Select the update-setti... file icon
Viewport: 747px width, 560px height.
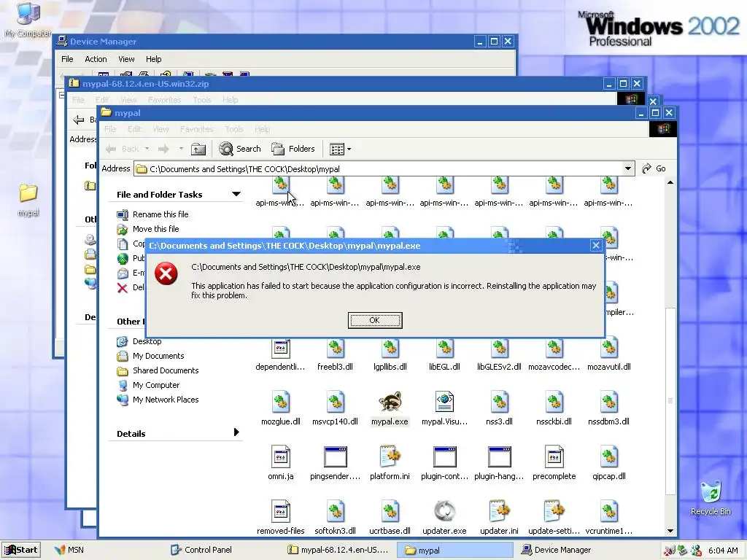(x=554, y=511)
